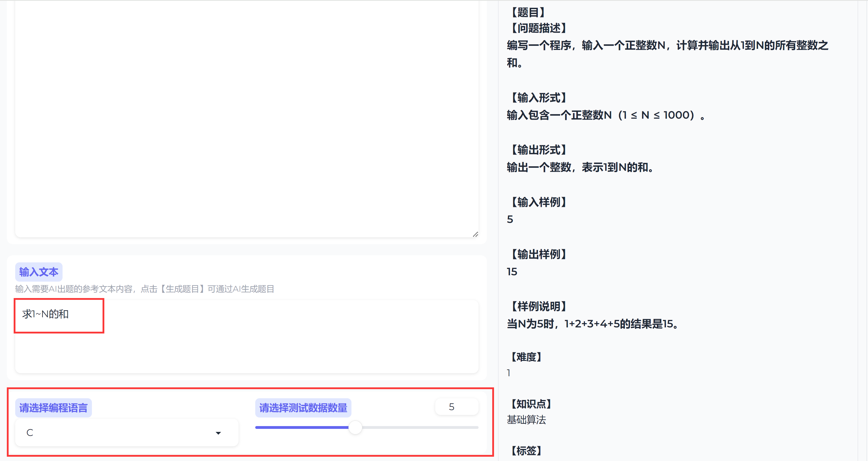This screenshot has height=461, width=868.
Task: Click the 【难度】 heading
Action: coord(526,357)
